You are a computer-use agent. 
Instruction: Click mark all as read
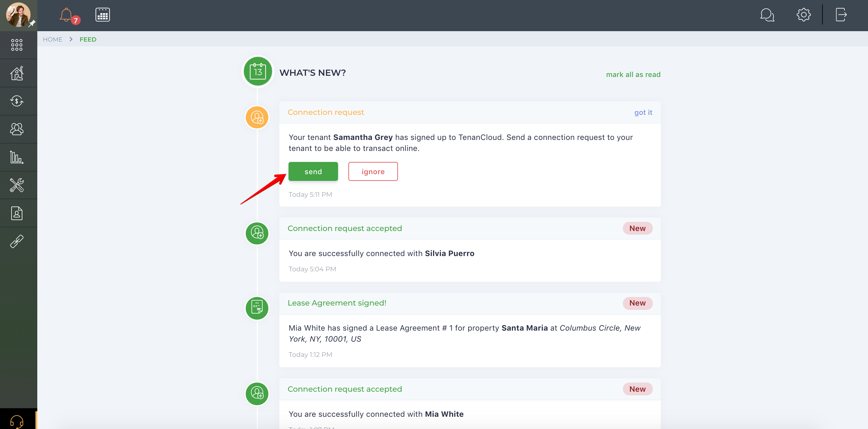633,75
